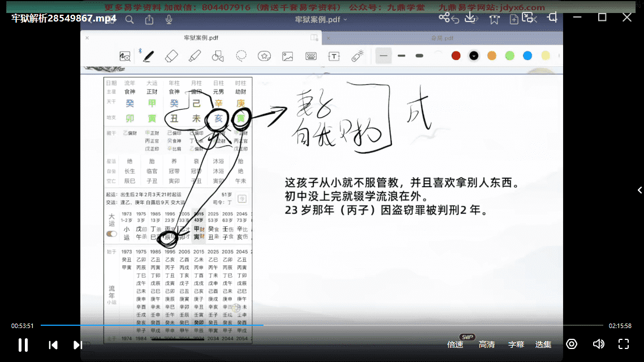Open 高清 video quality options

tap(486, 344)
